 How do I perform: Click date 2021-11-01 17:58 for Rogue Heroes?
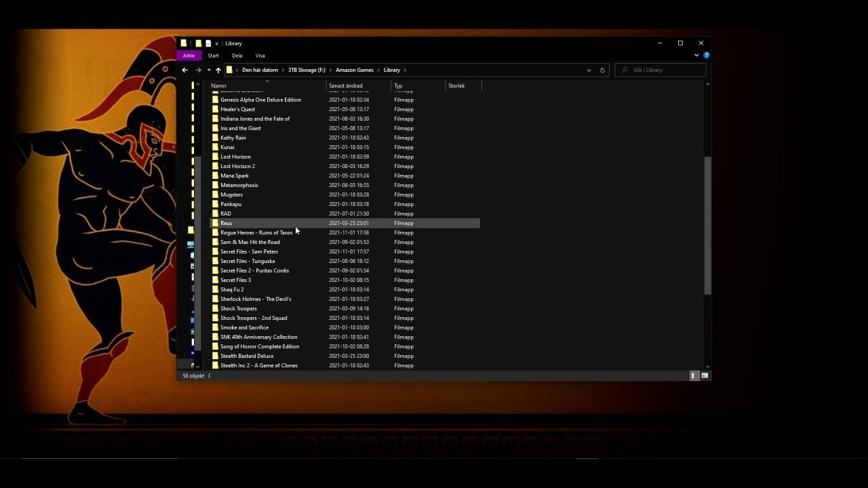click(x=349, y=232)
